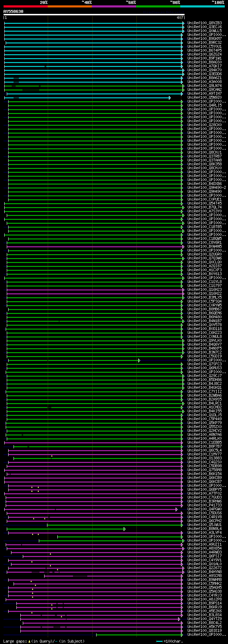Image resolution: width=228 pixels, height=644 pixels.
Task: Click the purple ~60% identity legend bar
Action: coord(114,6)
